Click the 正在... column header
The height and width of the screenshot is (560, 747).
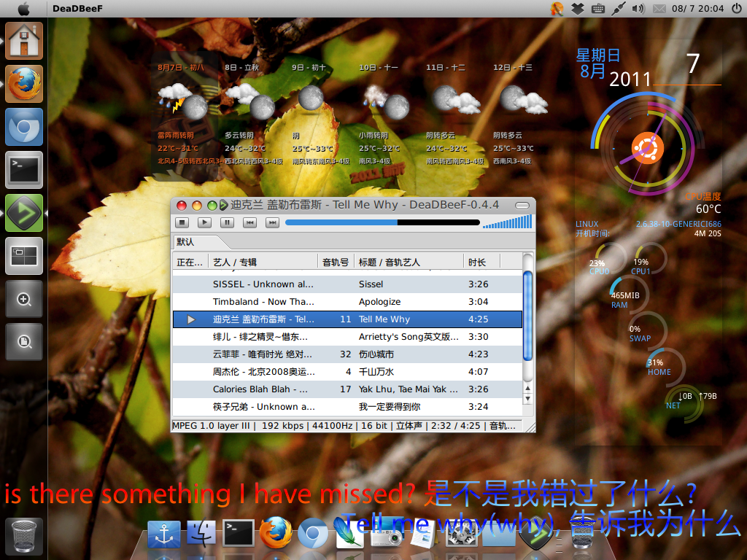point(190,262)
